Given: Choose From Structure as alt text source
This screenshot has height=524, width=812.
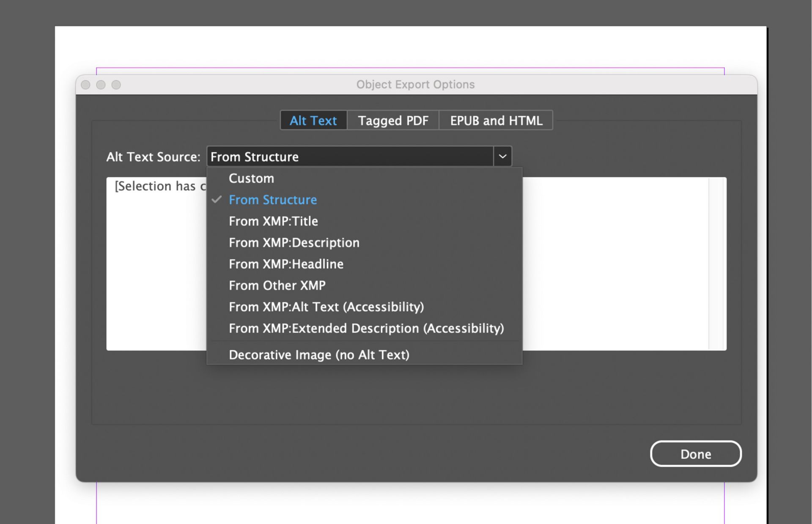Looking at the screenshot, I should (x=273, y=200).
